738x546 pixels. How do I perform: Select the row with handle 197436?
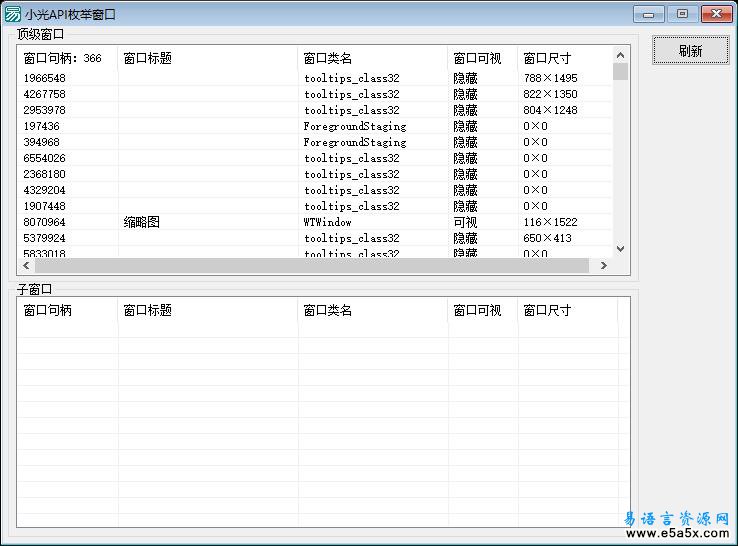315,126
